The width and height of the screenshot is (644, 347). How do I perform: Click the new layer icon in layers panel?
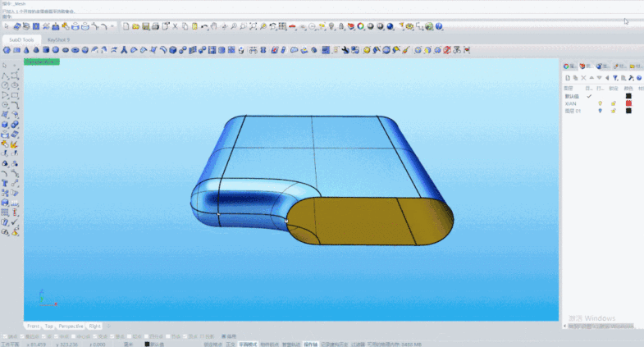point(566,78)
